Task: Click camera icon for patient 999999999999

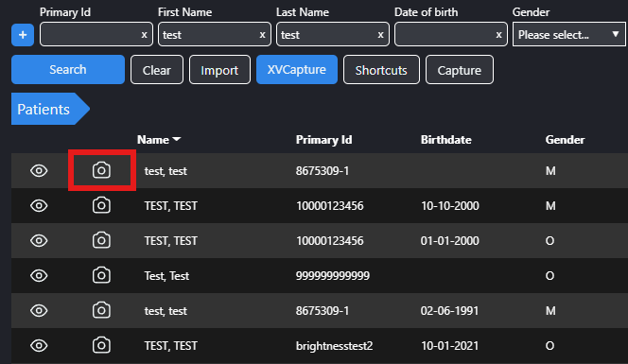Action: point(101,275)
